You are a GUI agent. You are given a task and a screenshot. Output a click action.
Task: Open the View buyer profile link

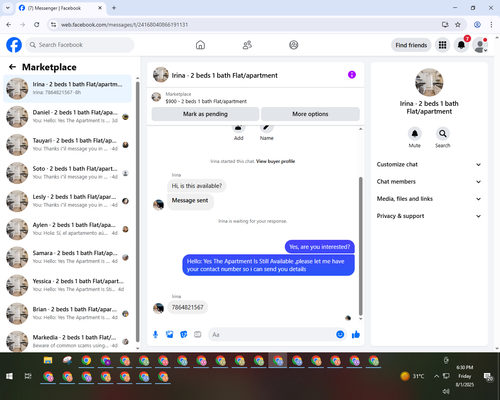click(x=275, y=161)
